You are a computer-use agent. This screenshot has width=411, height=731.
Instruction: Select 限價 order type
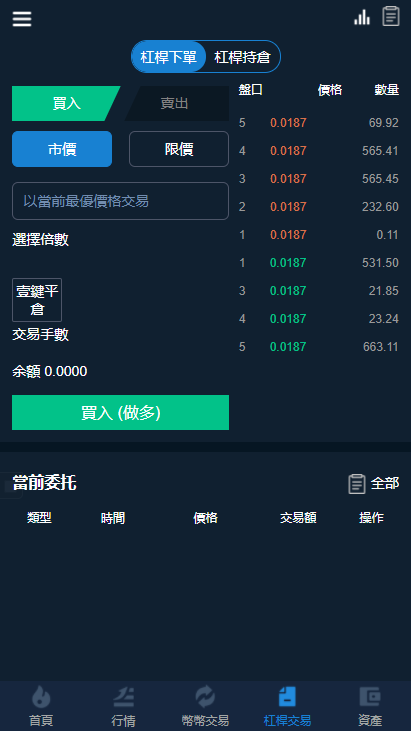click(x=179, y=149)
